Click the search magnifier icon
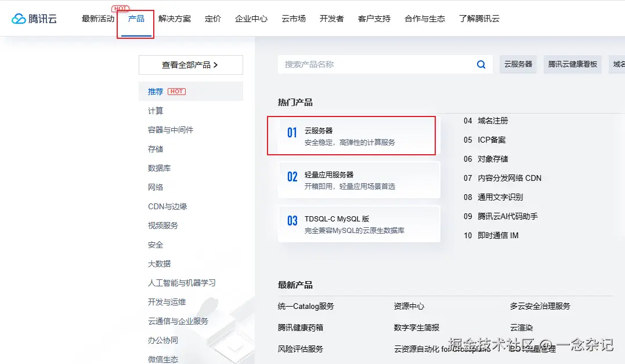The width and height of the screenshot is (625, 364). point(481,64)
